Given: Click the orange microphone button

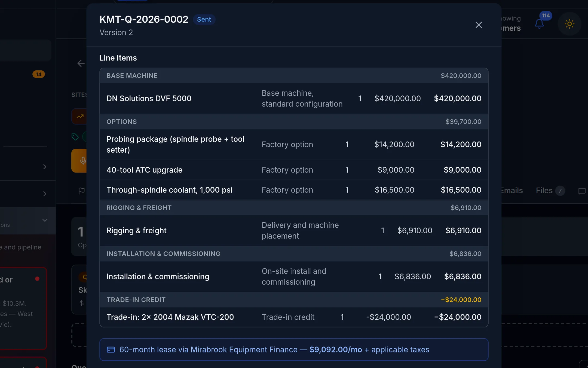Looking at the screenshot, I should click(79, 161).
